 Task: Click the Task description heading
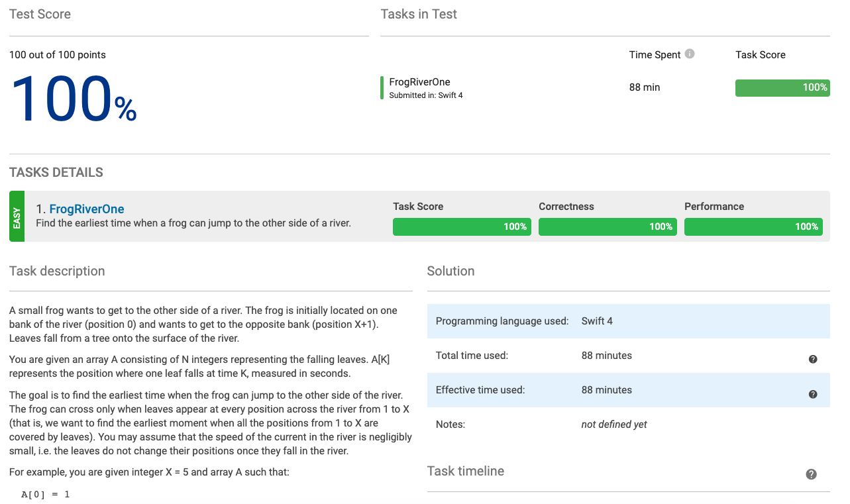pos(57,272)
